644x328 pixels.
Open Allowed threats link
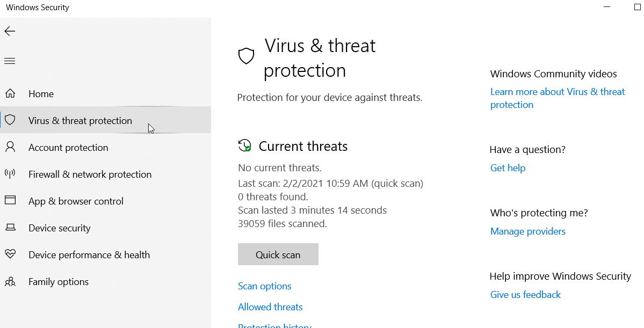click(x=270, y=307)
